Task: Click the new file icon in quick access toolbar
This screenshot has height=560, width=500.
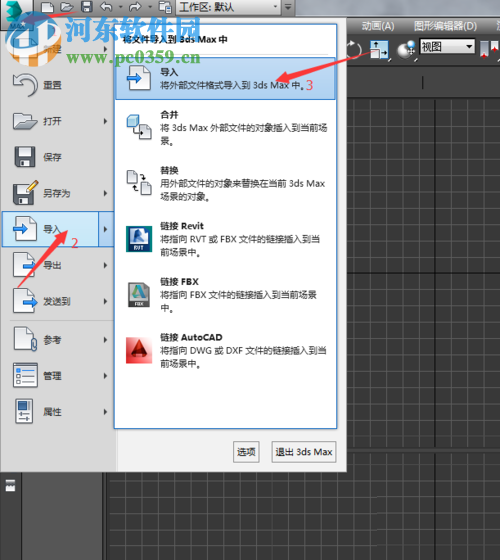Action: pos(47,7)
